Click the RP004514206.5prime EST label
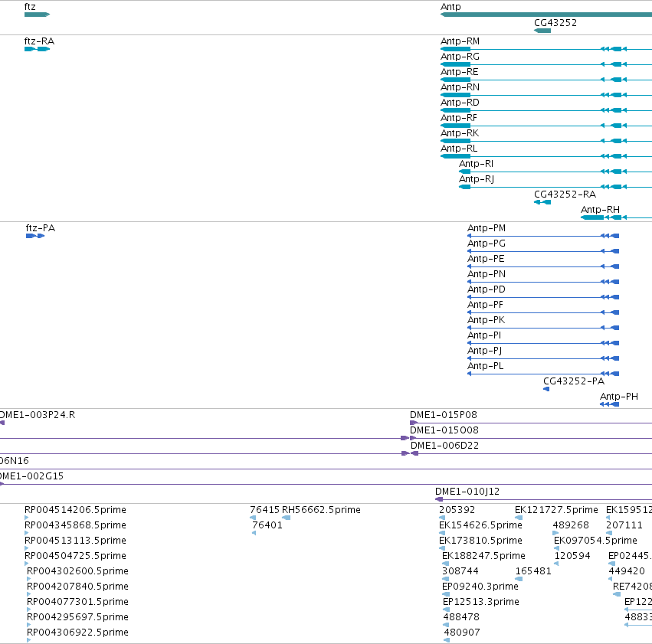 click(x=75, y=510)
